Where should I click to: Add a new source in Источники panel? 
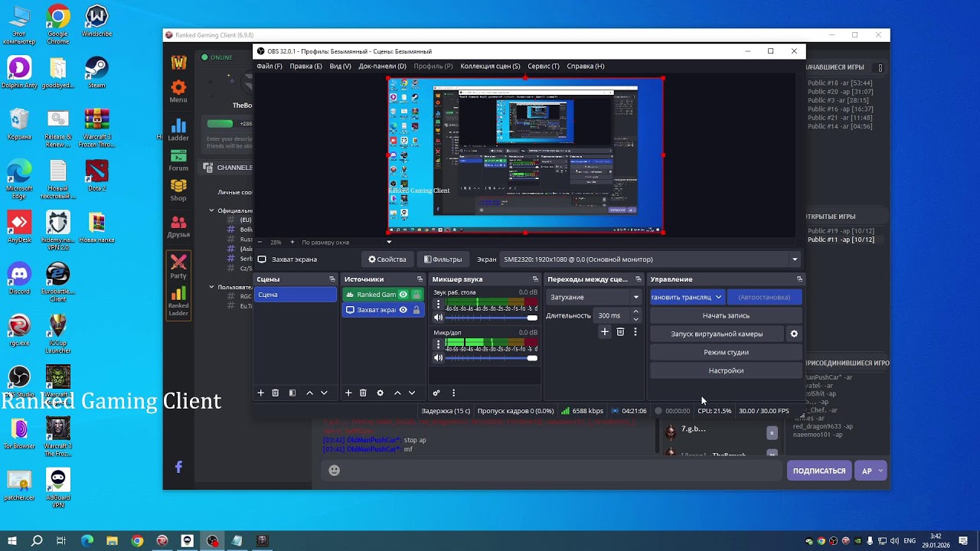(x=348, y=393)
